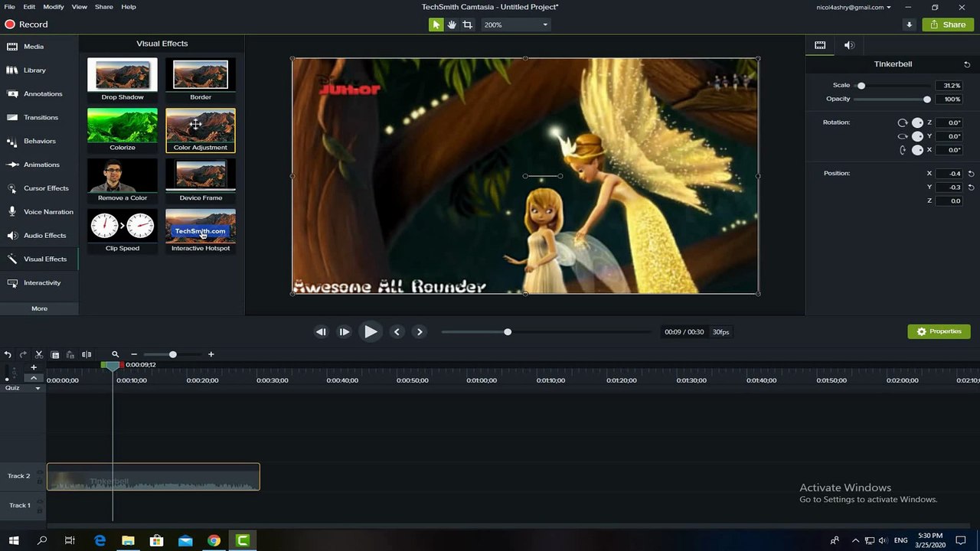Click the Rotation Z dial
This screenshot has width=980, height=551.
(917, 122)
